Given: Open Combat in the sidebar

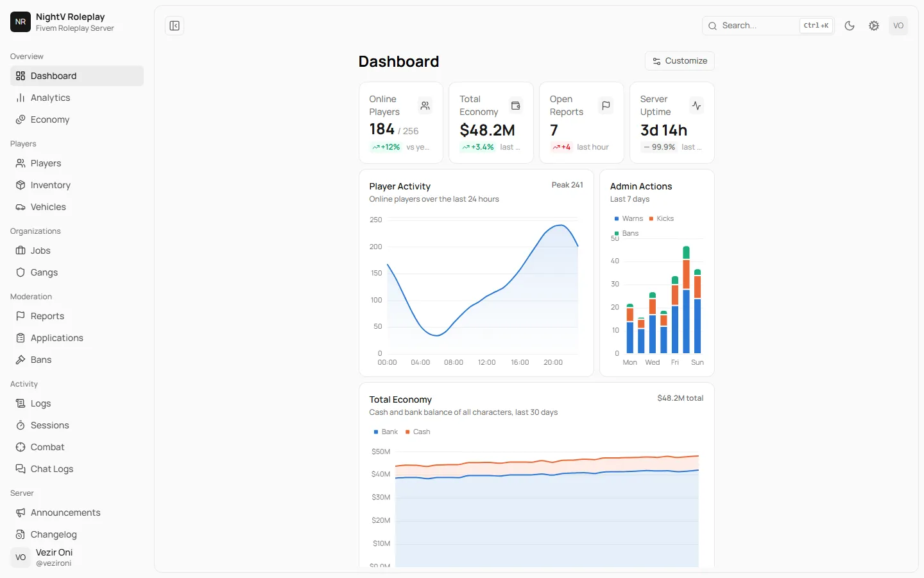Looking at the screenshot, I should pyautogui.click(x=77, y=447).
